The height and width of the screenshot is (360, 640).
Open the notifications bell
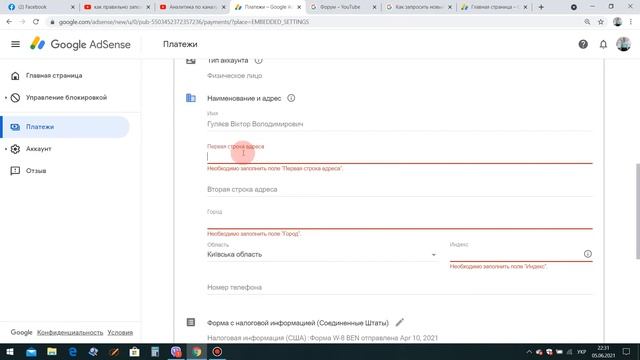(x=603, y=44)
